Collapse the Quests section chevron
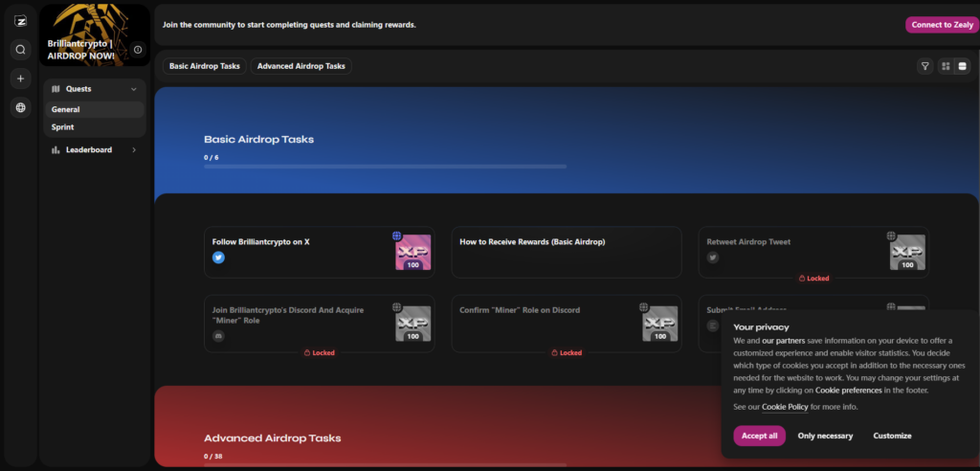The height and width of the screenshot is (471, 980). tap(134, 89)
